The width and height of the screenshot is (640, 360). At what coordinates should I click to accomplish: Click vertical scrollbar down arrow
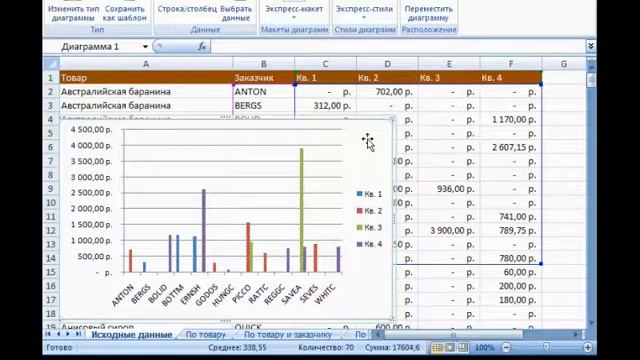[591, 323]
